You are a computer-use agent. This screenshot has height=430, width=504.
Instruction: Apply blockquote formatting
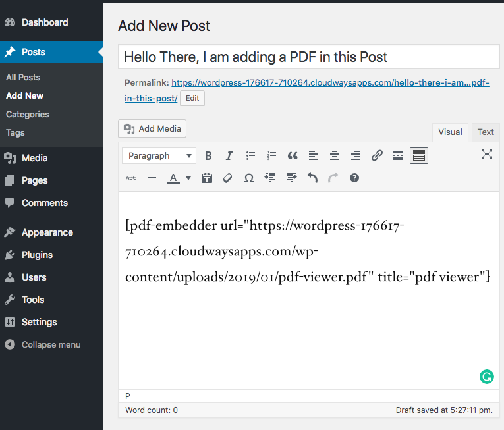[x=293, y=156]
